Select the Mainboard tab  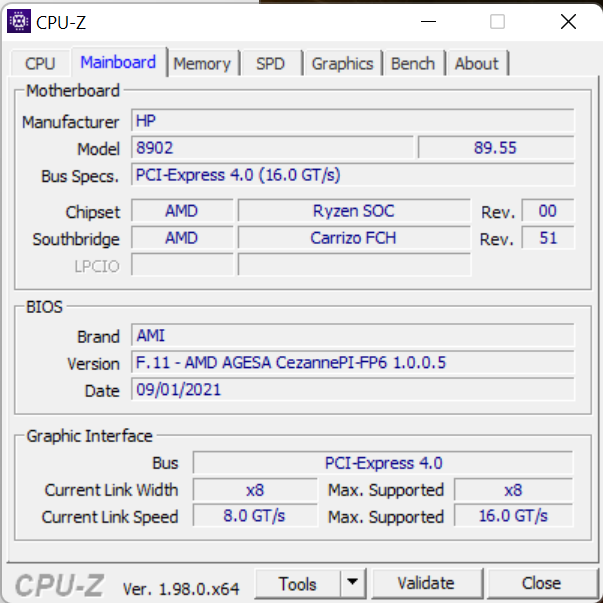click(x=118, y=62)
